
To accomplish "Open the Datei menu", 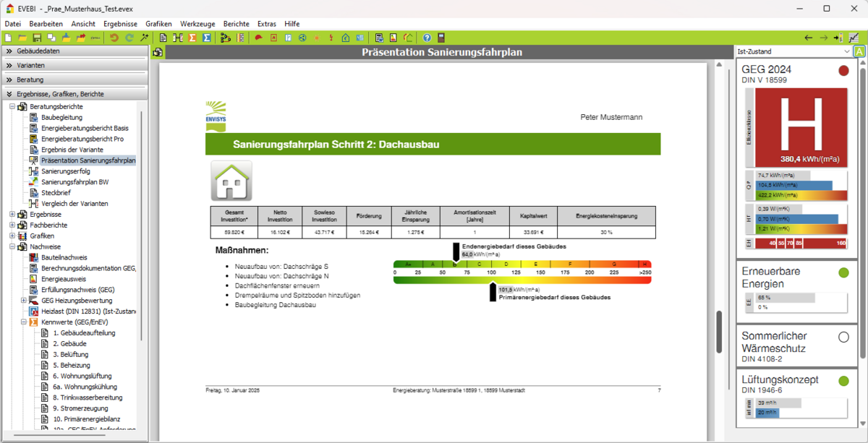I will tap(12, 24).
